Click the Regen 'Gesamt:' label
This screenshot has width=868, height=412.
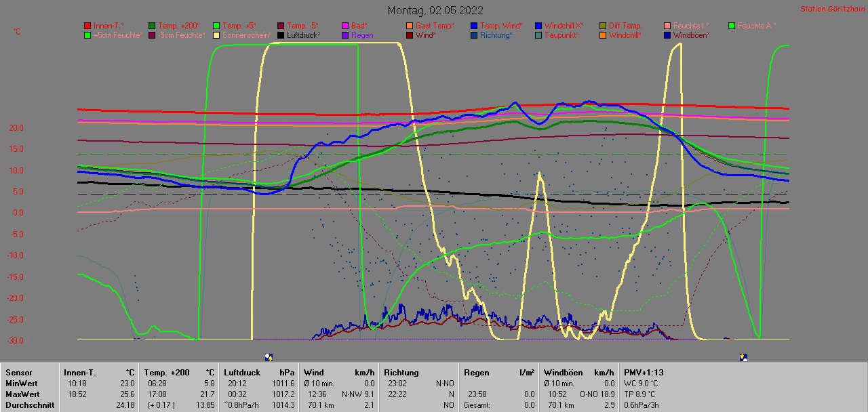point(478,405)
